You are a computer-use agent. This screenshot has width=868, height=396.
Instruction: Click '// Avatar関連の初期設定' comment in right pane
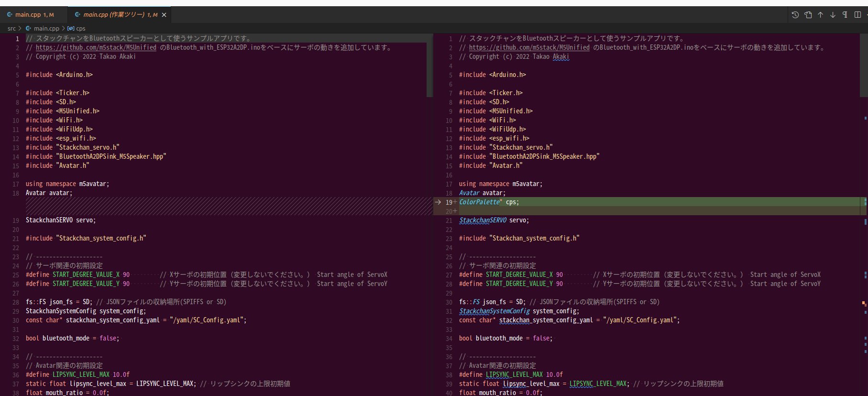click(497, 365)
